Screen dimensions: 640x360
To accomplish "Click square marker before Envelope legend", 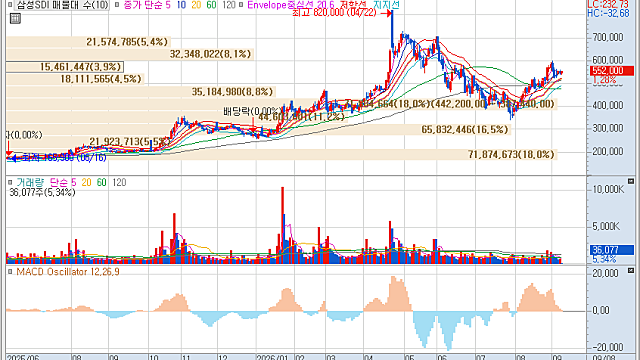I will click(x=241, y=5).
